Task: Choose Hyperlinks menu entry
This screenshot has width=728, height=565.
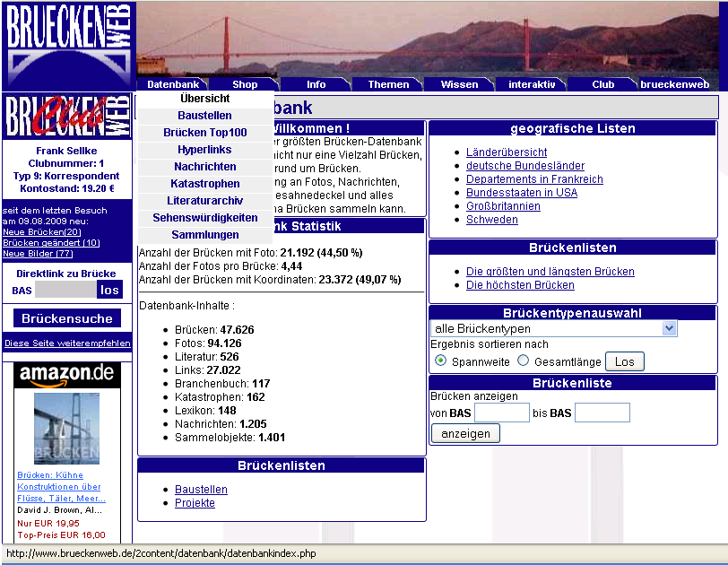Action: (x=205, y=150)
